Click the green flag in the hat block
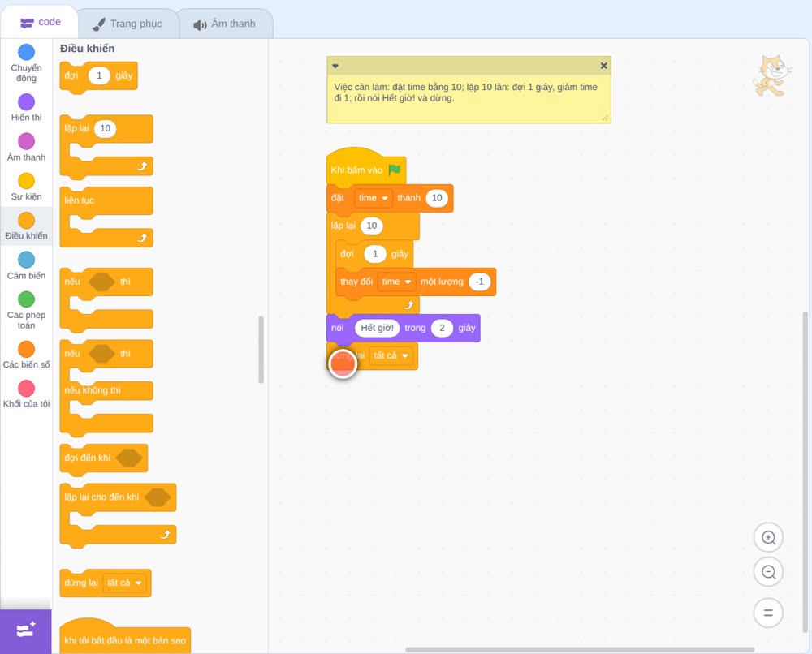 tap(395, 170)
